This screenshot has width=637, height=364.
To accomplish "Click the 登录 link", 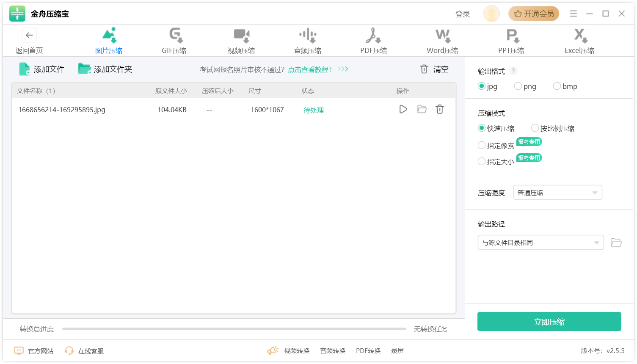I will 463,14.
